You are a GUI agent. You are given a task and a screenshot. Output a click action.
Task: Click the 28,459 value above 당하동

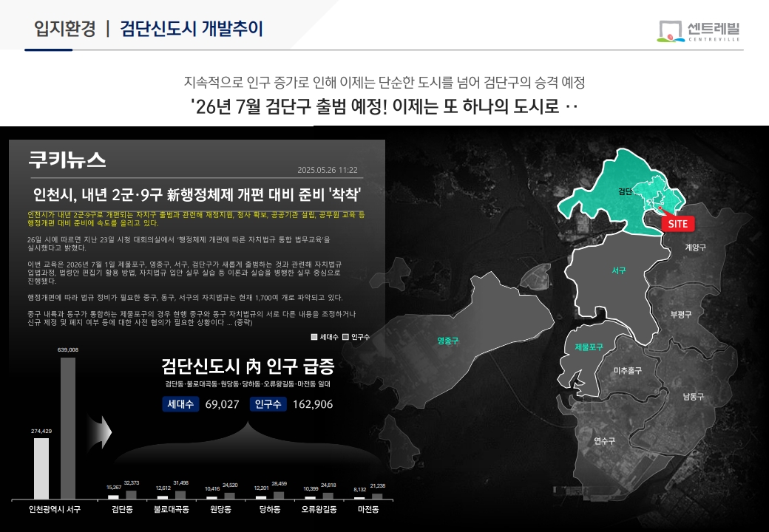click(279, 484)
